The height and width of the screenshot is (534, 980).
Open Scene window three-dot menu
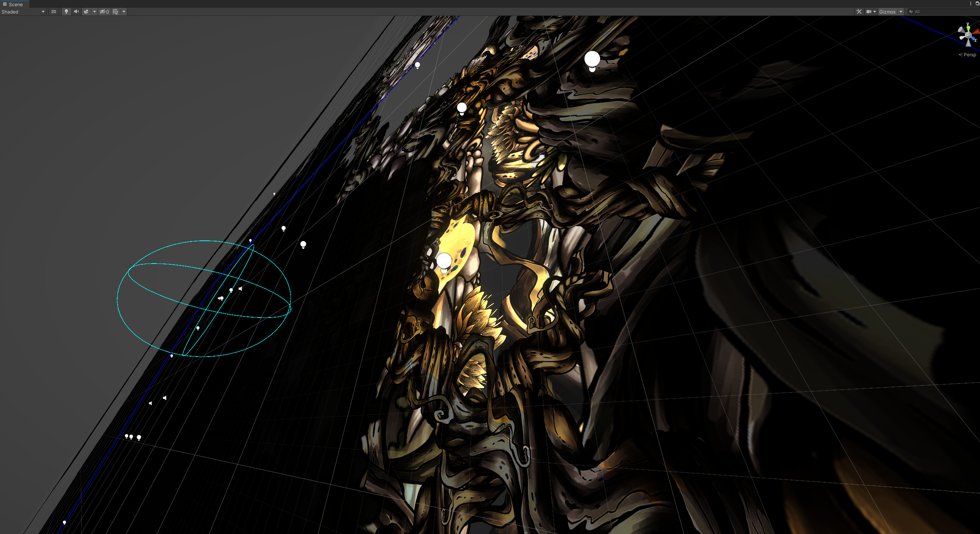(x=971, y=3)
